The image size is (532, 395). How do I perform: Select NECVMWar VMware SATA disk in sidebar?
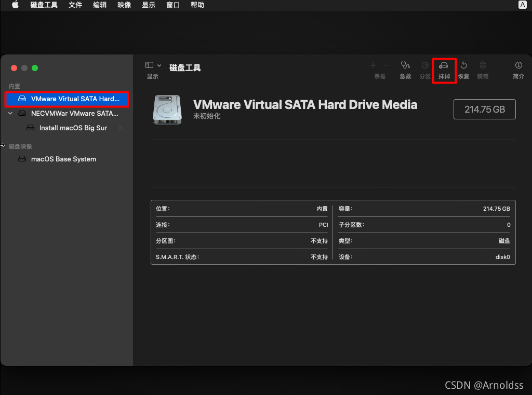click(67, 113)
